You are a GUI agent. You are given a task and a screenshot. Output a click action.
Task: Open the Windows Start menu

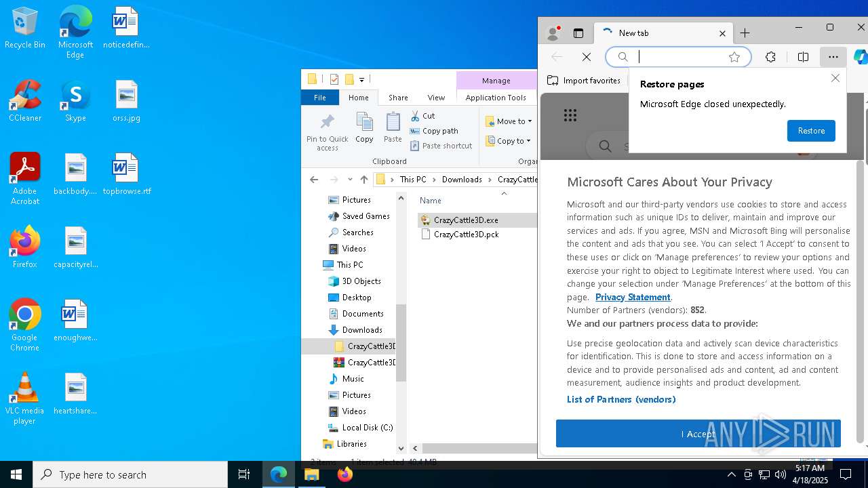tap(16, 474)
